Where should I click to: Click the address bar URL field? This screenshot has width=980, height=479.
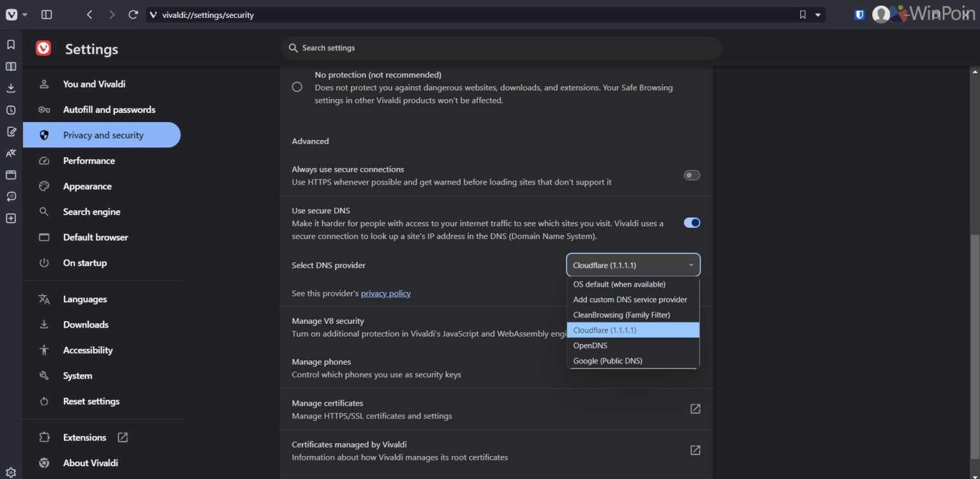(472, 15)
